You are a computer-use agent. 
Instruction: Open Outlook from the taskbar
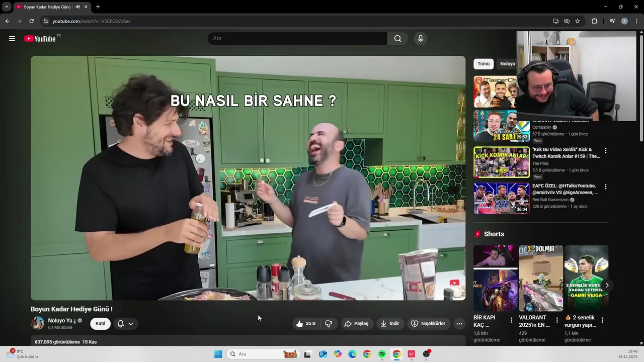[323, 354]
